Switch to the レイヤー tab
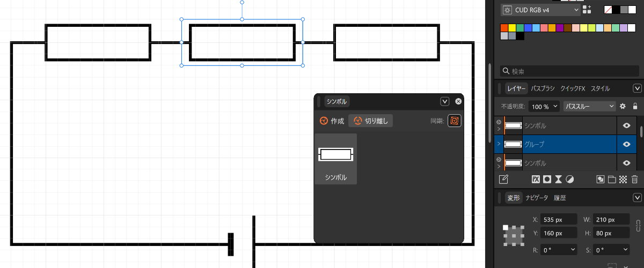Image resolution: width=644 pixels, height=268 pixels. click(517, 88)
